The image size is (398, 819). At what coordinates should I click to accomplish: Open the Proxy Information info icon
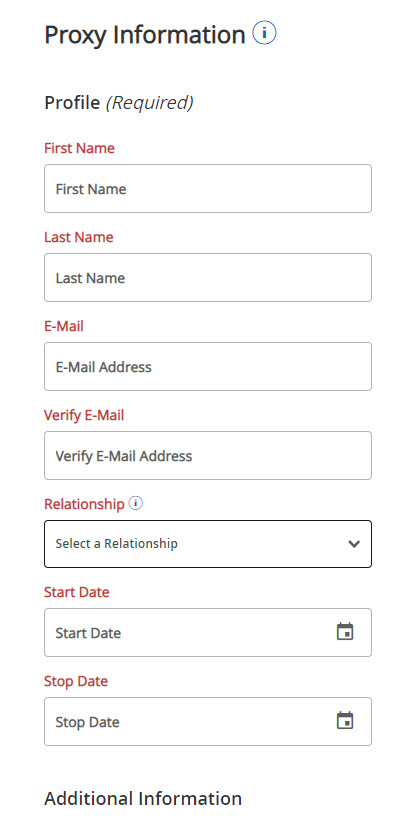pos(264,33)
